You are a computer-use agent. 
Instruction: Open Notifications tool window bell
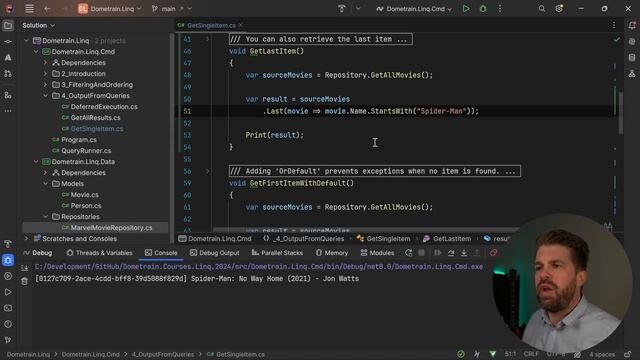pos(632,25)
